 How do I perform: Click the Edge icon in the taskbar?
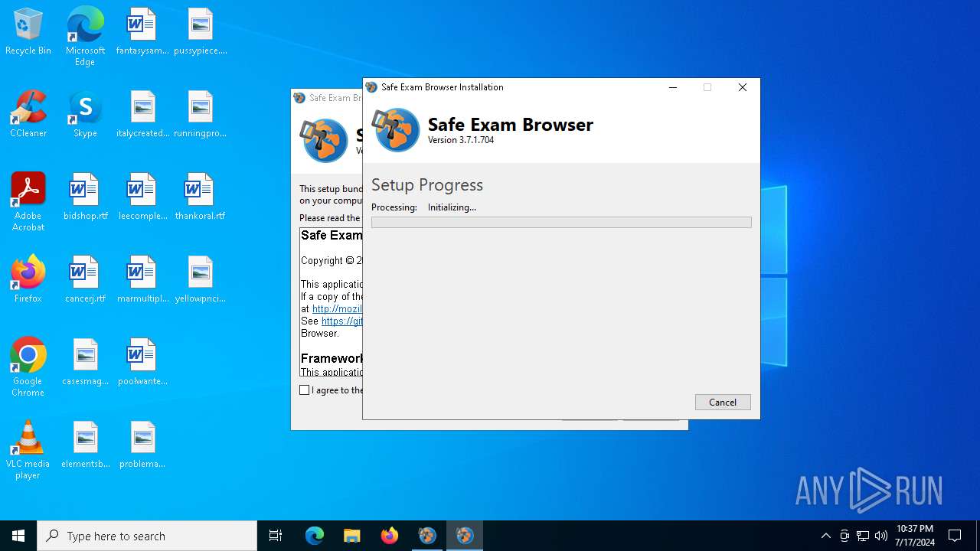[x=315, y=536]
